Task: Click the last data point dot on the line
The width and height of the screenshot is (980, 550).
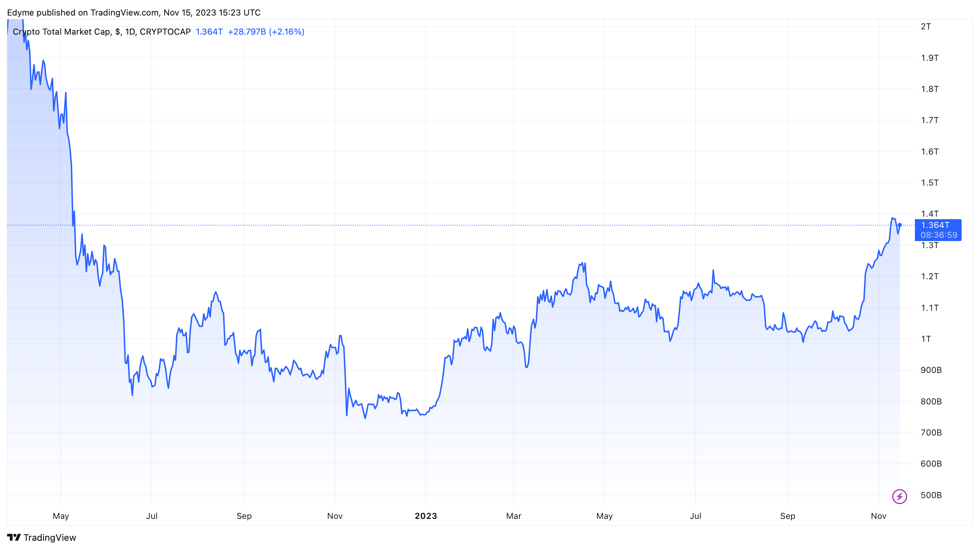Action: 900,225
